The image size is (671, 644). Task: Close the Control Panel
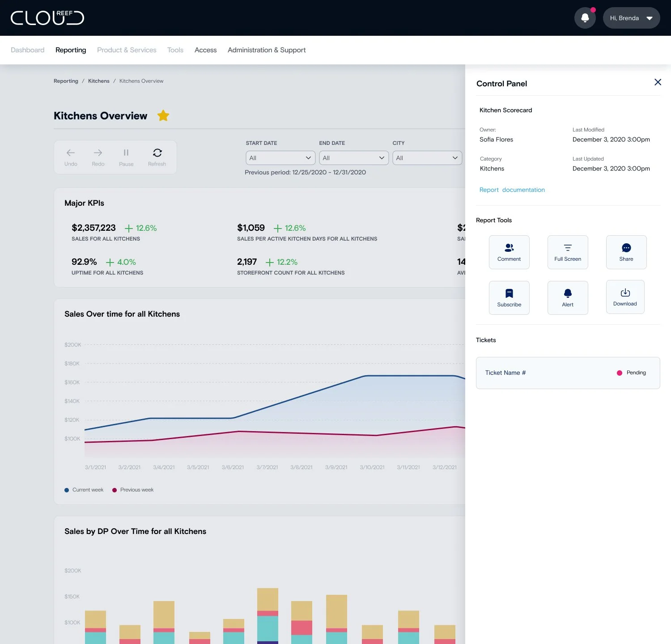658,82
